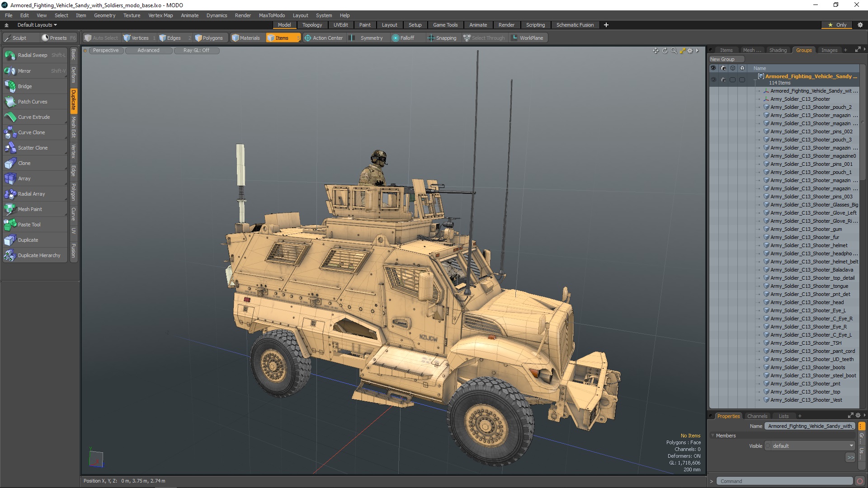Expand the properties panel double-arrow button
The image size is (868, 488).
(x=850, y=458)
